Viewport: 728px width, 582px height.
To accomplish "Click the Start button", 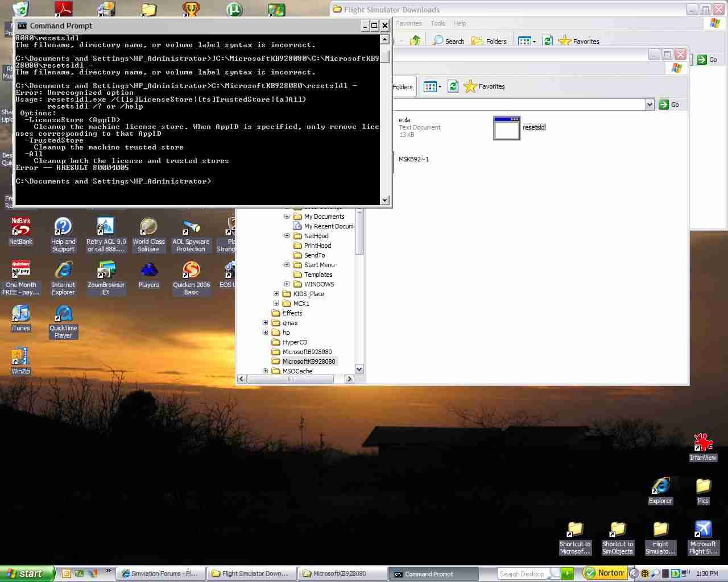I will click(x=27, y=573).
